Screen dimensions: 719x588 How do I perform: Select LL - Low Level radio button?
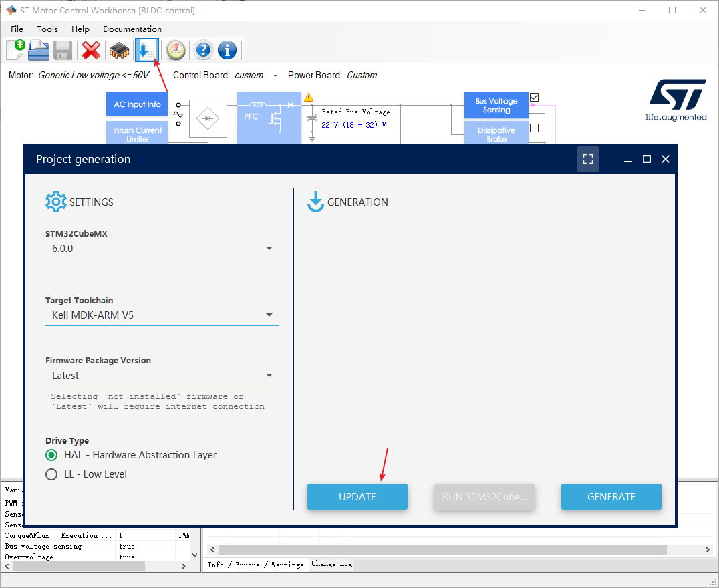coord(51,474)
